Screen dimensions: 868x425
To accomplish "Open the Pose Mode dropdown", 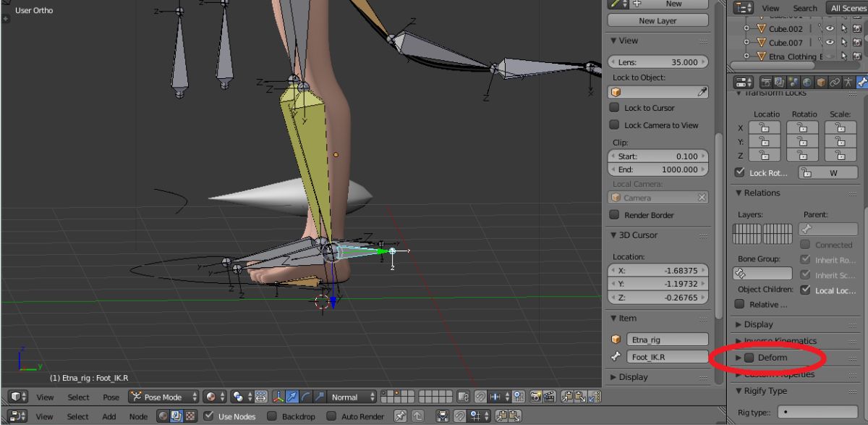I will point(163,397).
